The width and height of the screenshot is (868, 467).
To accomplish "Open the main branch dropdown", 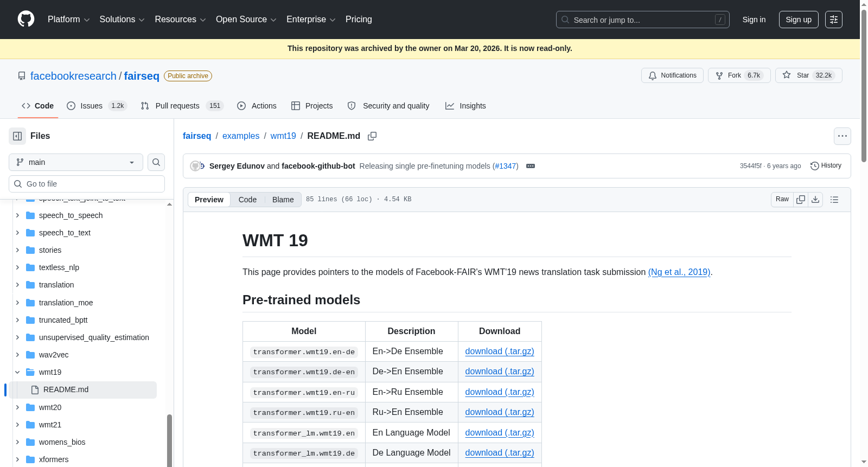I will (x=76, y=162).
